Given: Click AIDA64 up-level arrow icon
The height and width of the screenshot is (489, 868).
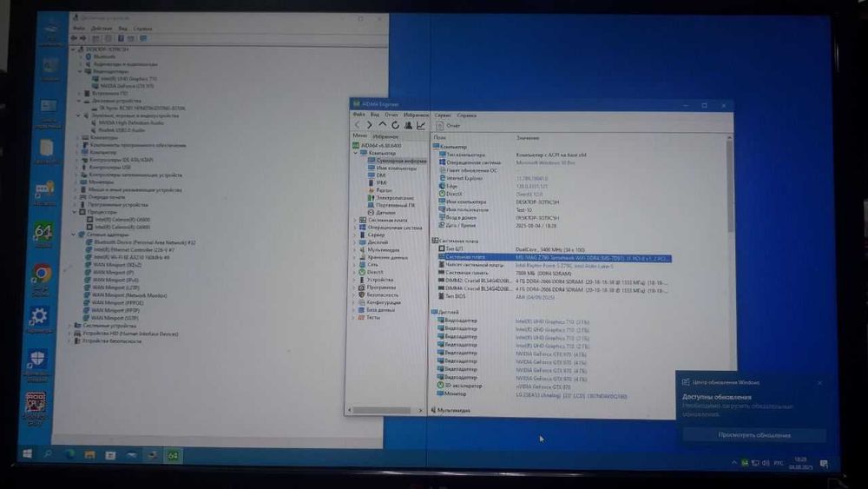Looking at the screenshot, I should pyautogui.click(x=382, y=125).
